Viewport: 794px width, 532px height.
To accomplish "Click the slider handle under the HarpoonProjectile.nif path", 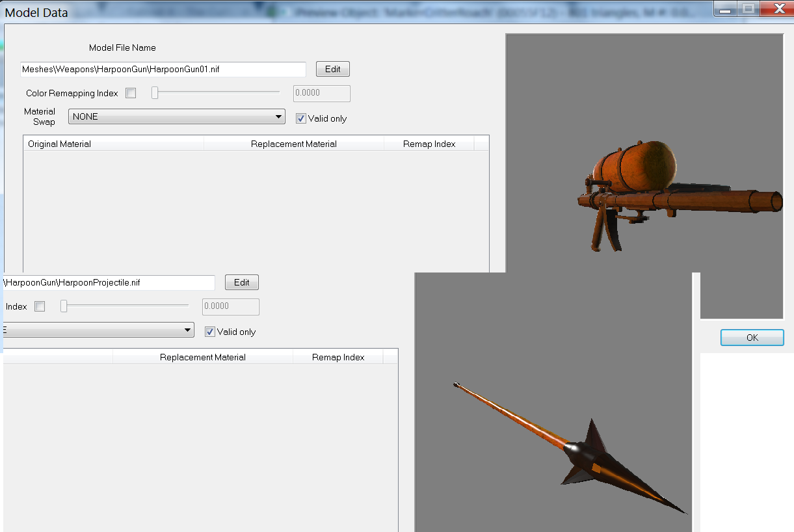I will click(x=64, y=306).
